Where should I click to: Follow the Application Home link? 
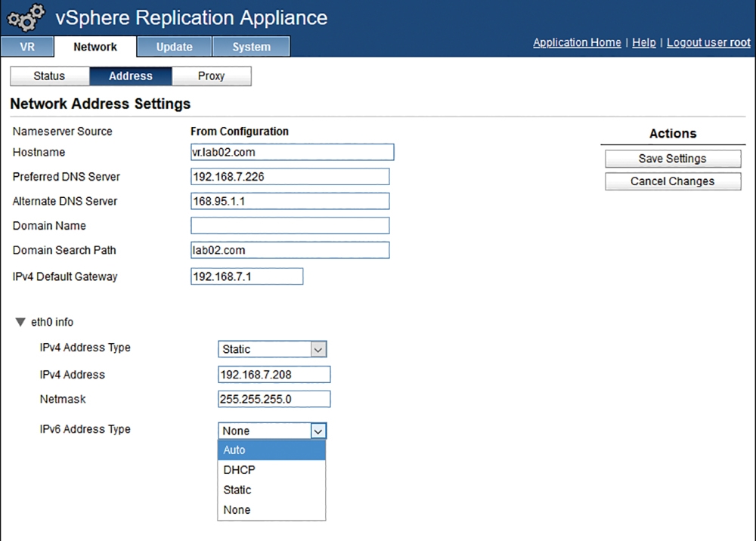(x=577, y=42)
